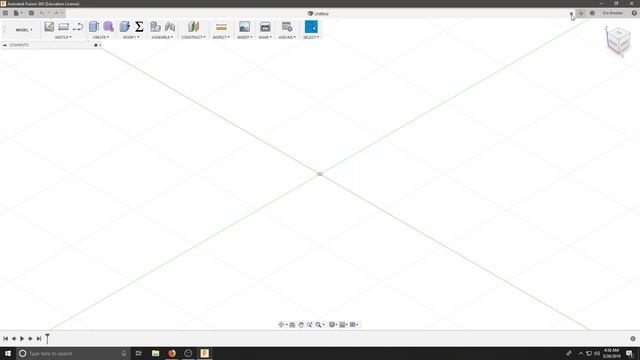Step timeline forward one feature
Image resolution: width=640 pixels, height=360 pixels.
pos(30,338)
